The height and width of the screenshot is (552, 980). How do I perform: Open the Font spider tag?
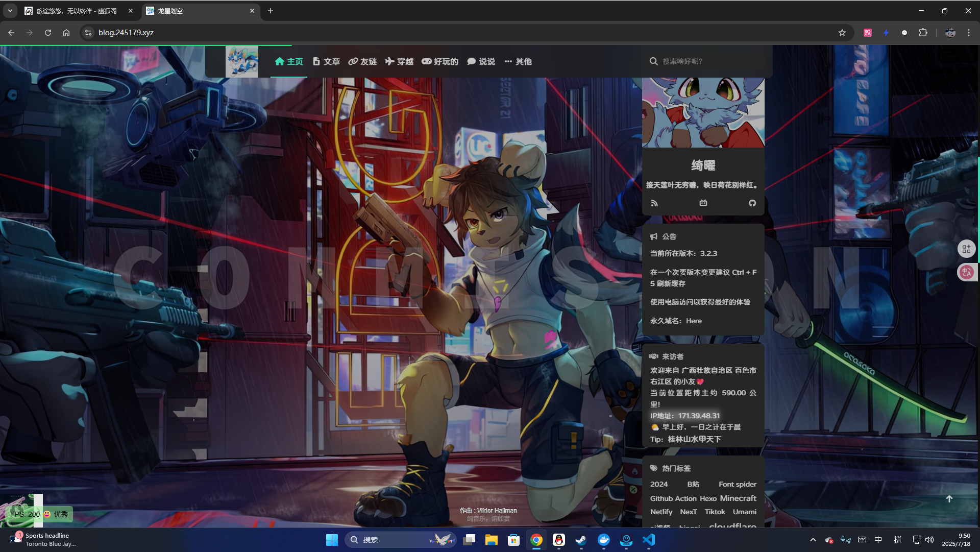point(738,484)
